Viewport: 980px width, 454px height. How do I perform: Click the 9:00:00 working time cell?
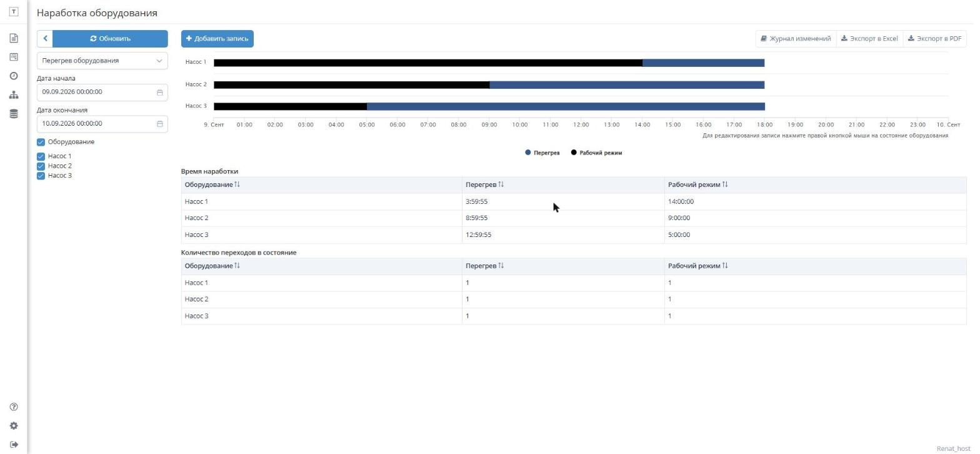click(815, 218)
